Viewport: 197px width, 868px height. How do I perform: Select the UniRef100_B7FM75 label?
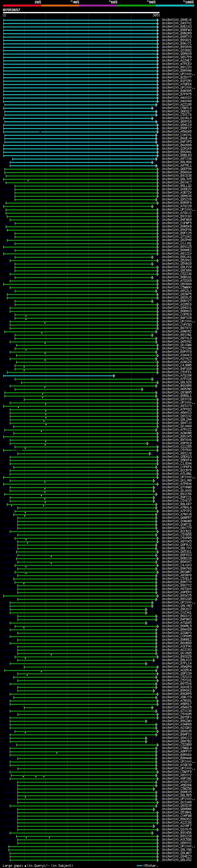177,94
